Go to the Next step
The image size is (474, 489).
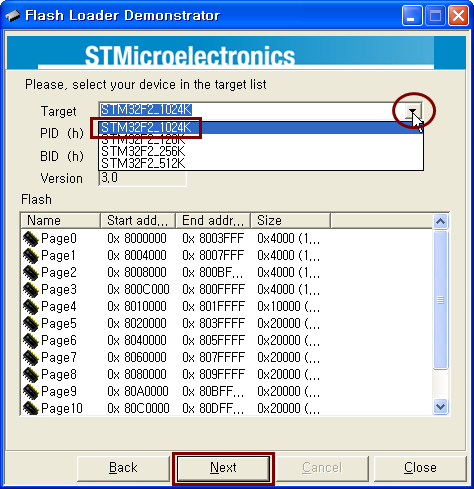tap(223, 468)
